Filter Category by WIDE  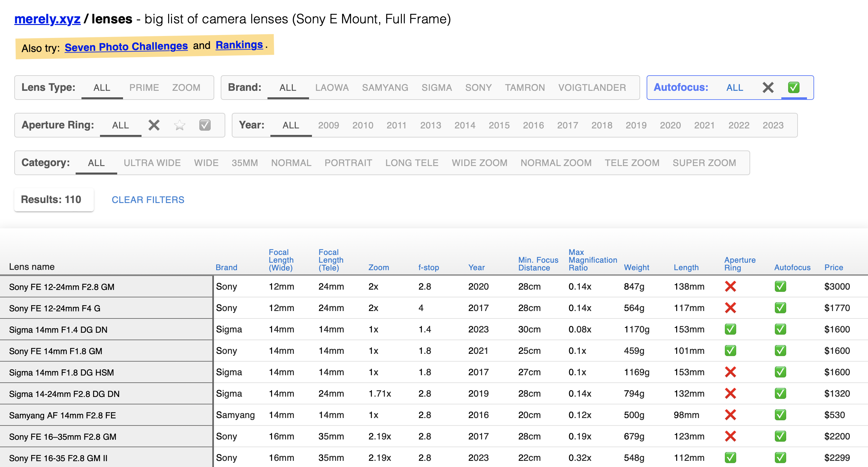(206, 163)
